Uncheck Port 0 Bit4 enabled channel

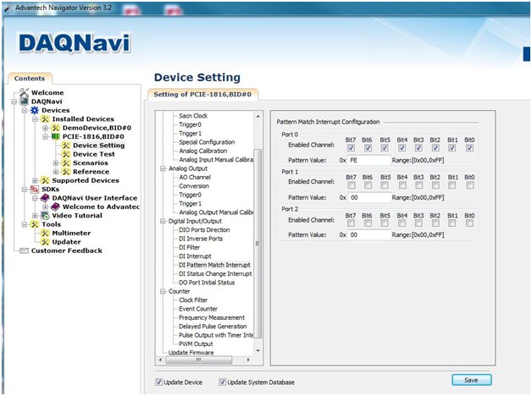(402, 148)
